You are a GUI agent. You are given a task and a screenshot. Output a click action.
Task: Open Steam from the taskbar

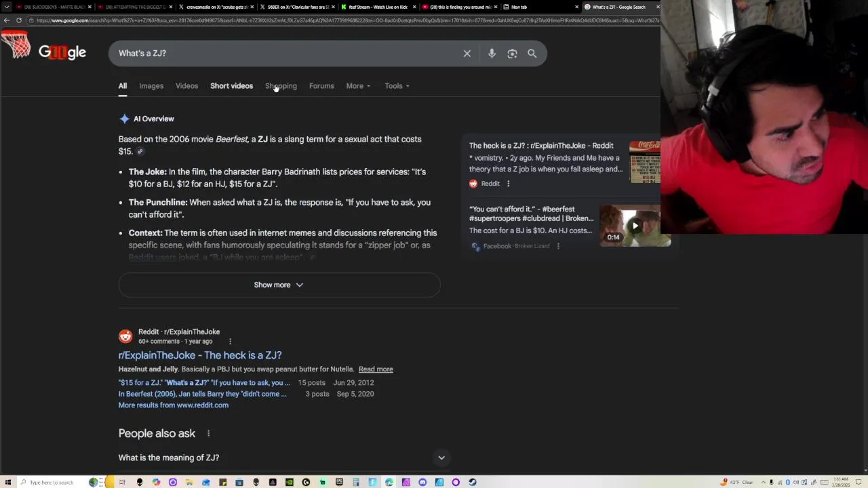(x=472, y=482)
